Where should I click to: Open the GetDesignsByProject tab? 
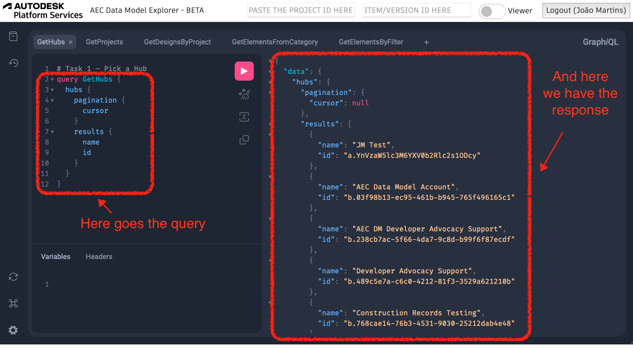click(177, 42)
